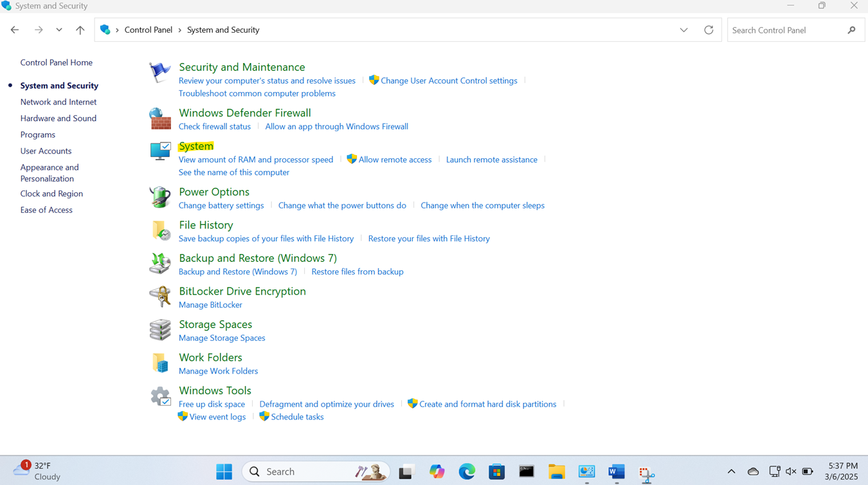
Task: Click Allow an app through Windows Firewall
Action: 336,127
